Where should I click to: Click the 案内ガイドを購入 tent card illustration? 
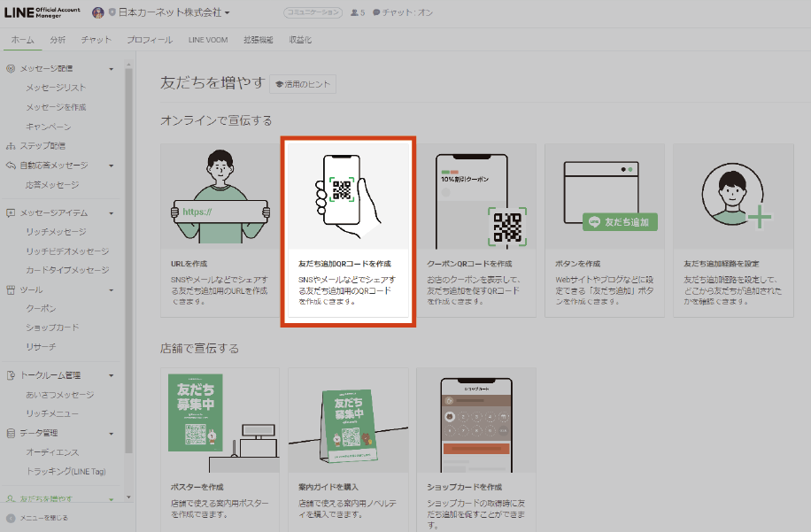348,420
